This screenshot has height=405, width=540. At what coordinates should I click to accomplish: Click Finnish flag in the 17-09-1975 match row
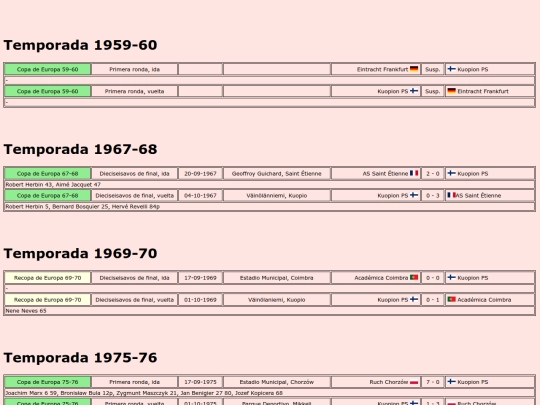[451, 382]
